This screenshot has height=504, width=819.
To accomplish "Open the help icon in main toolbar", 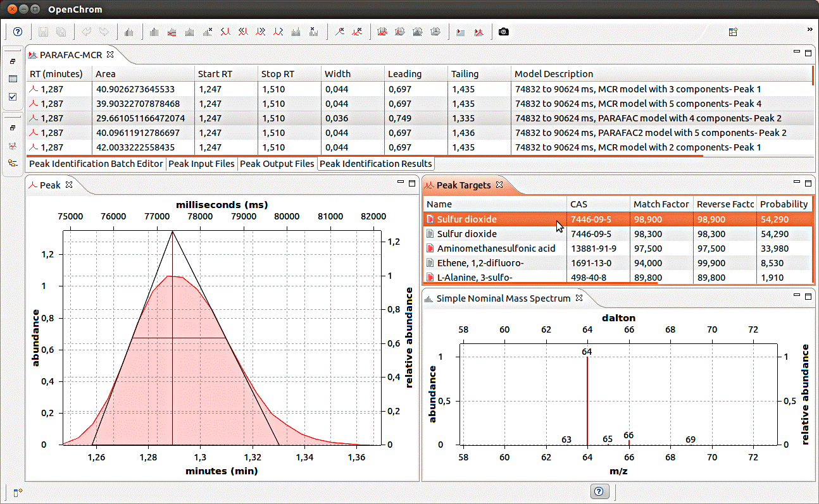I will click(x=18, y=32).
